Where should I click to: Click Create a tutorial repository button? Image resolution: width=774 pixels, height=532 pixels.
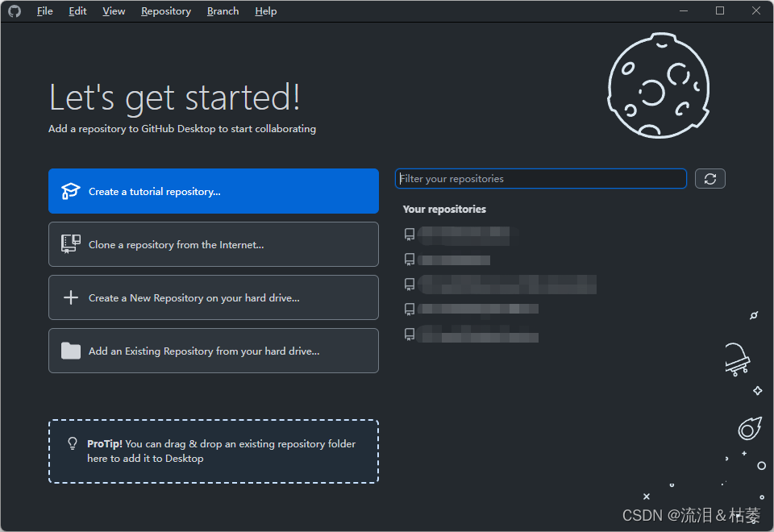[213, 191]
